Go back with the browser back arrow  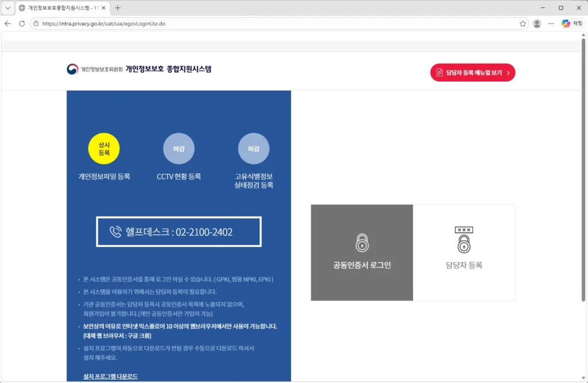pos(8,24)
